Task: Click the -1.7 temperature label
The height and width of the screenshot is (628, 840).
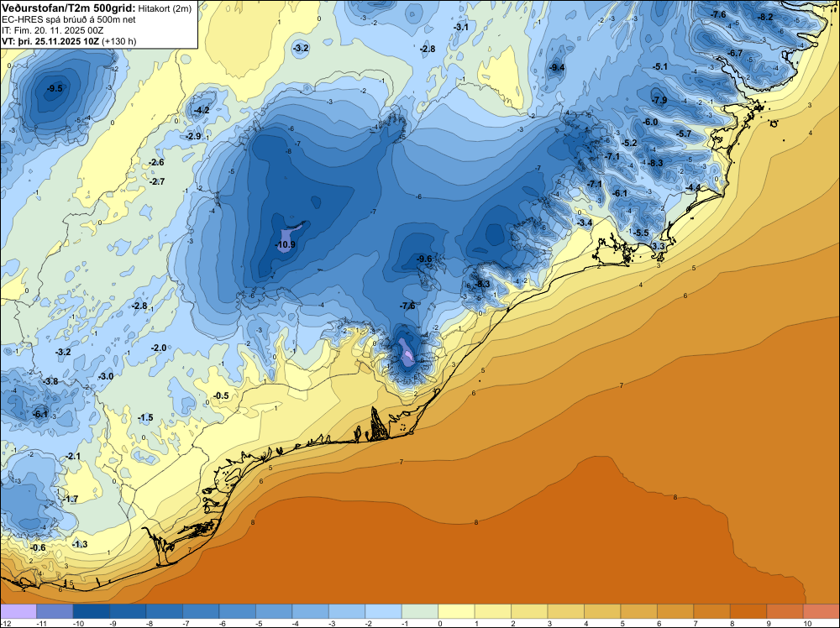Action: coord(71,499)
